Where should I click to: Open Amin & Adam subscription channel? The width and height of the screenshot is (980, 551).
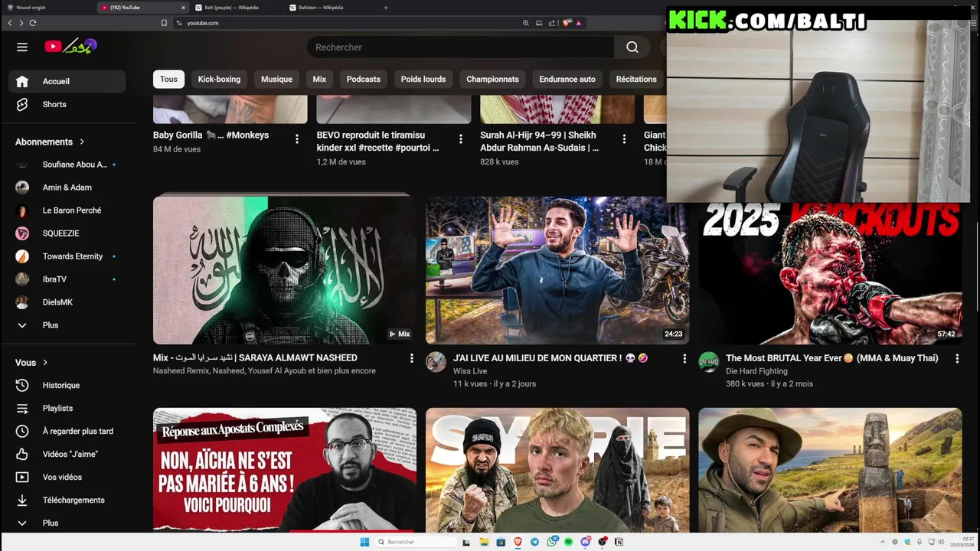click(x=67, y=187)
